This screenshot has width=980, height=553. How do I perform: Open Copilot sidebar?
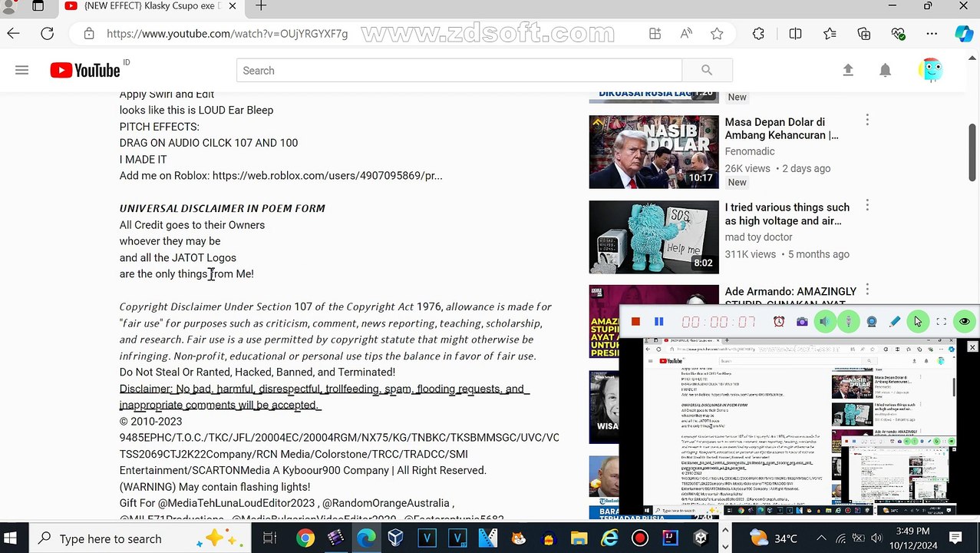[x=964, y=34]
